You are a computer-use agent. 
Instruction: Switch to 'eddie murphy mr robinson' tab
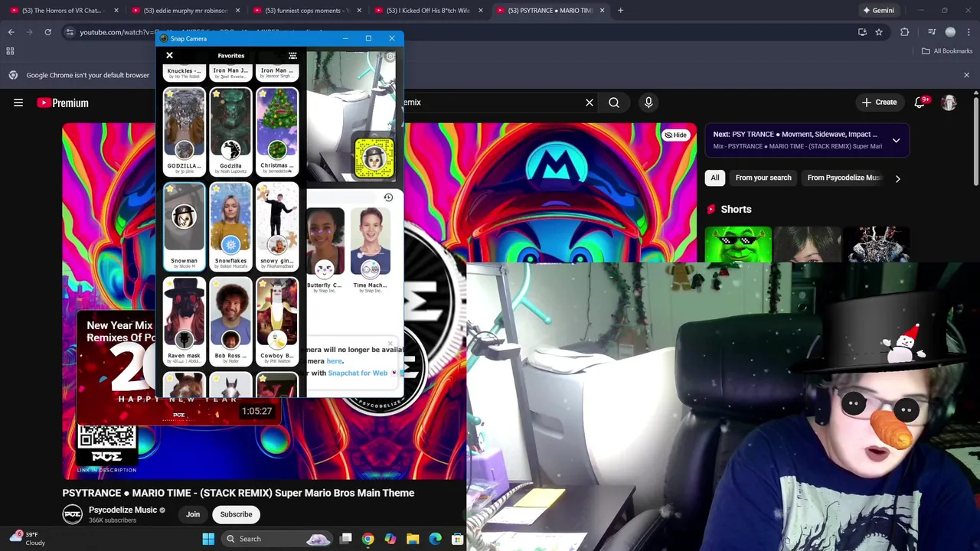[x=186, y=11]
